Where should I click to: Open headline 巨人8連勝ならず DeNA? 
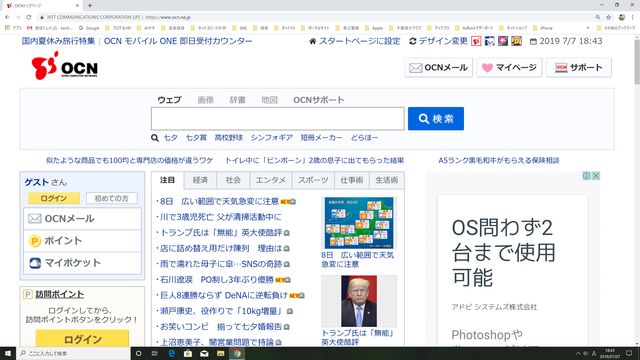pos(224,295)
